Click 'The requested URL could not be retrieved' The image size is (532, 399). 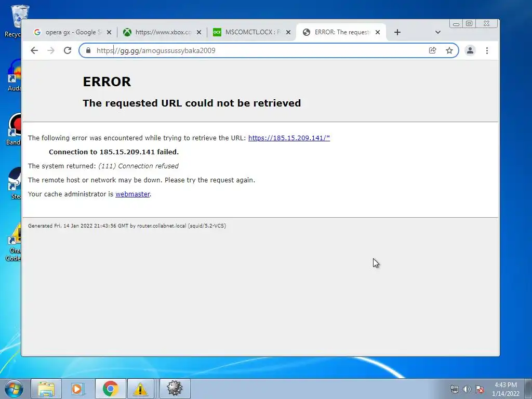tap(192, 103)
